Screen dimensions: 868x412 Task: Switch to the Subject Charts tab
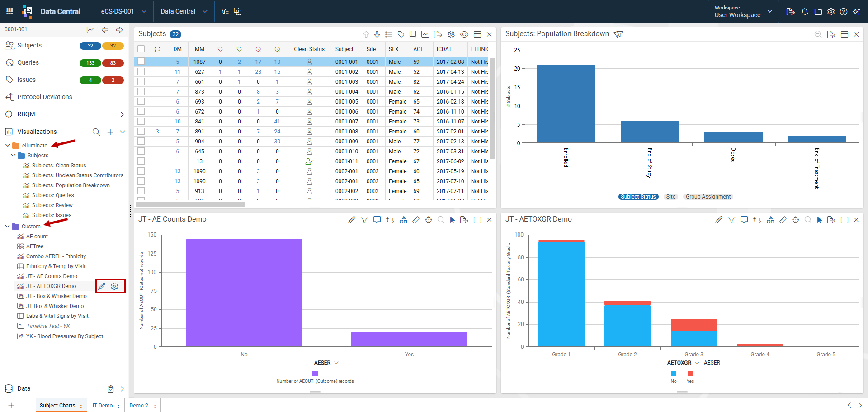[x=57, y=406]
